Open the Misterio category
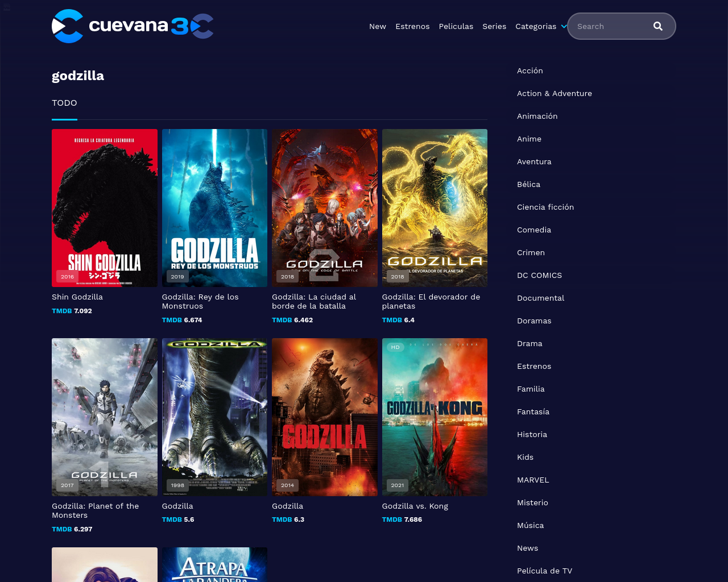Image resolution: width=728 pixels, height=582 pixels. tap(532, 502)
